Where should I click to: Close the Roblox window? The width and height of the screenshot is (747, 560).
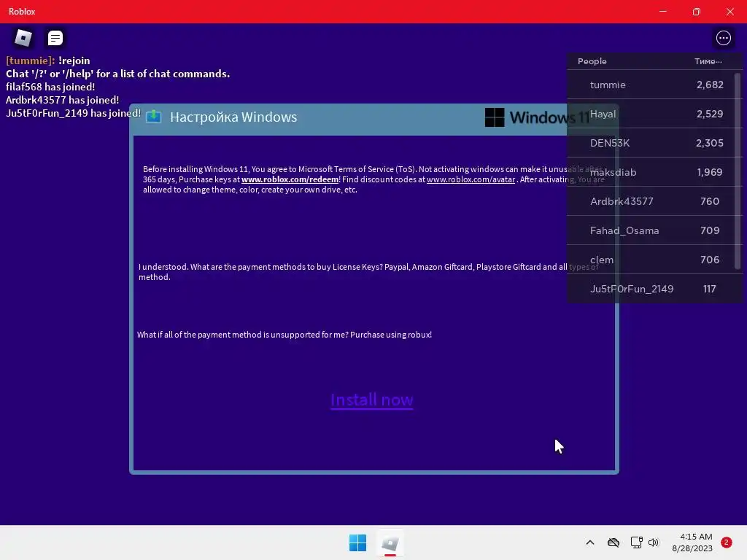(729, 12)
